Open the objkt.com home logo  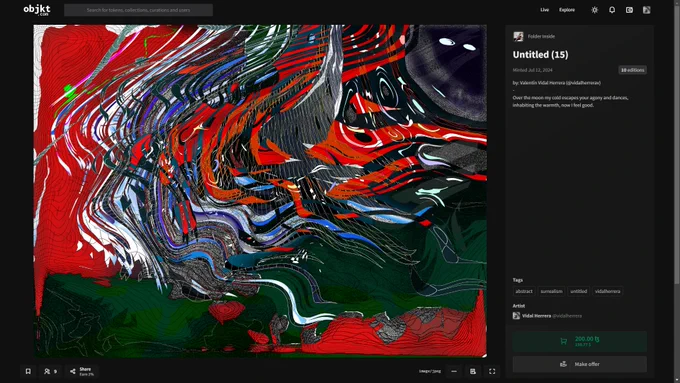click(x=37, y=10)
